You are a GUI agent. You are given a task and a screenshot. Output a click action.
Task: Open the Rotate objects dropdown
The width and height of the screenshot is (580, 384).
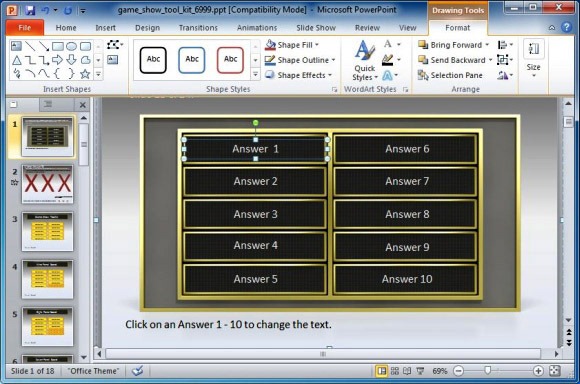point(505,75)
